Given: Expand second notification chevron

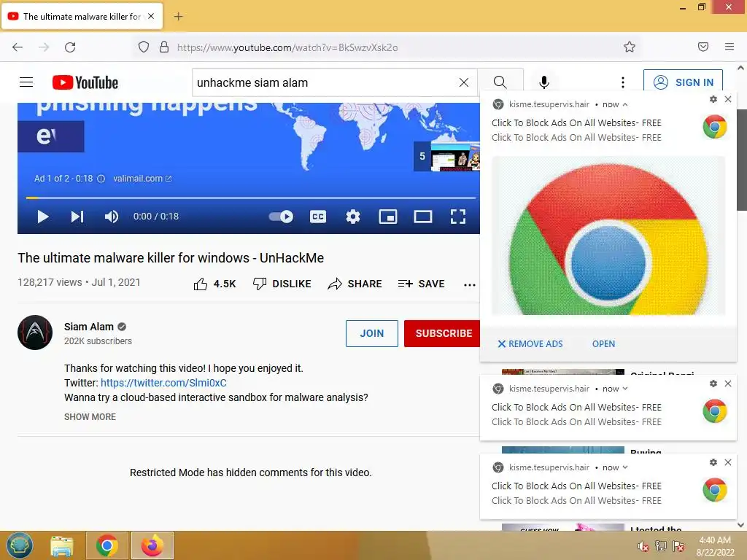Looking at the screenshot, I should point(625,389).
